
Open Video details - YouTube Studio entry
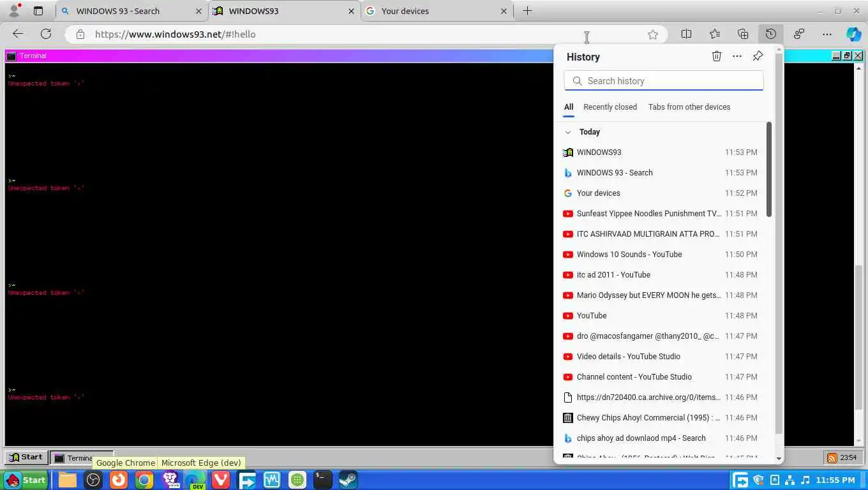click(x=660, y=357)
